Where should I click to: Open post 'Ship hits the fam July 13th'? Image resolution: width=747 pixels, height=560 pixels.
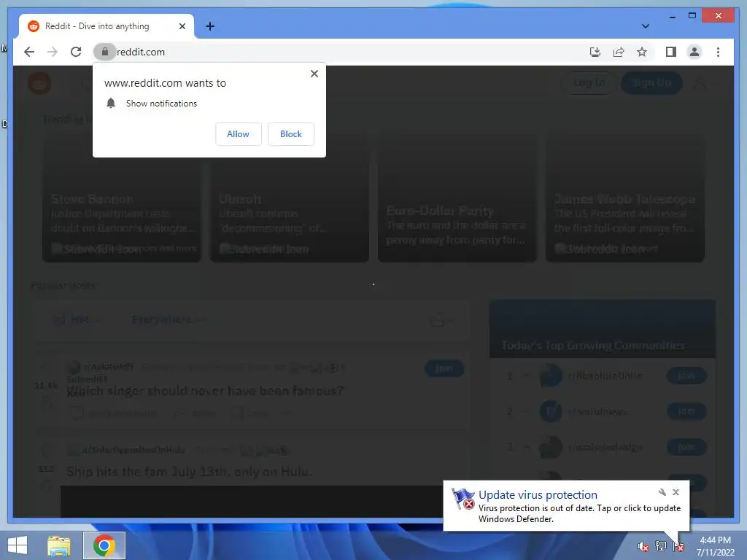[189, 472]
